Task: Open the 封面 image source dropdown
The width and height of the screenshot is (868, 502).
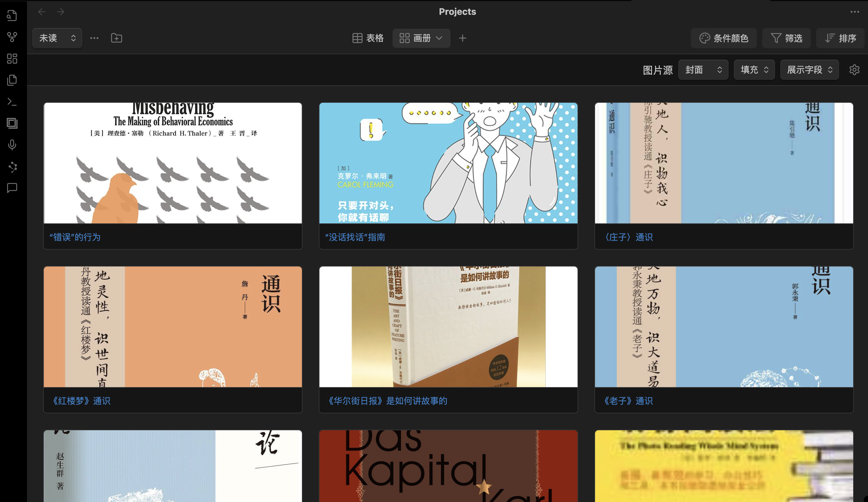Action: 703,70
